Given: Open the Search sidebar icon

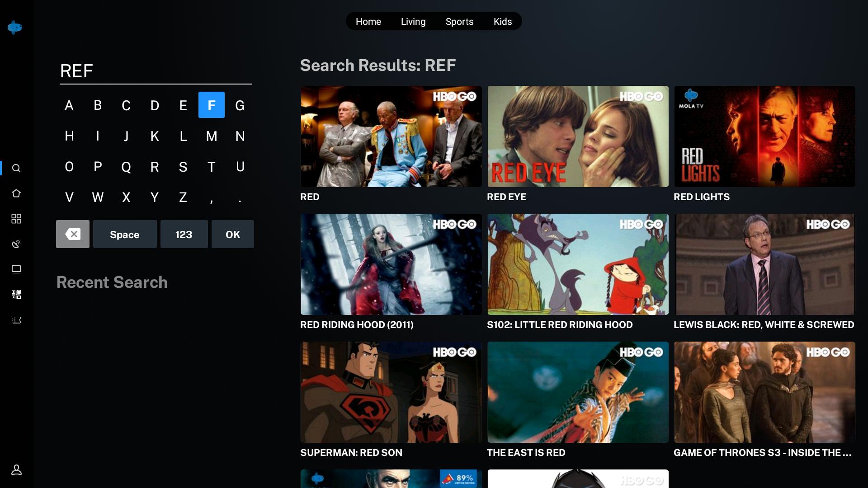Looking at the screenshot, I should tap(16, 168).
